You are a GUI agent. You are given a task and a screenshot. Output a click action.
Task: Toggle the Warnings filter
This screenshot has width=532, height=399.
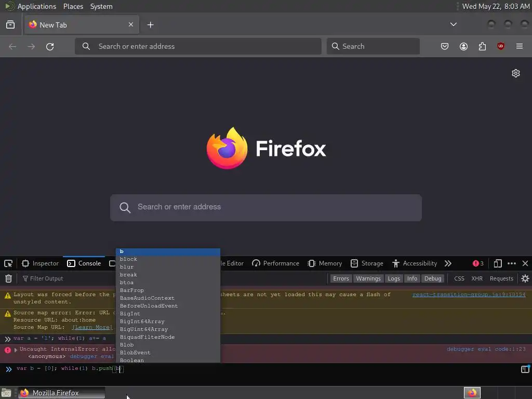368,278
